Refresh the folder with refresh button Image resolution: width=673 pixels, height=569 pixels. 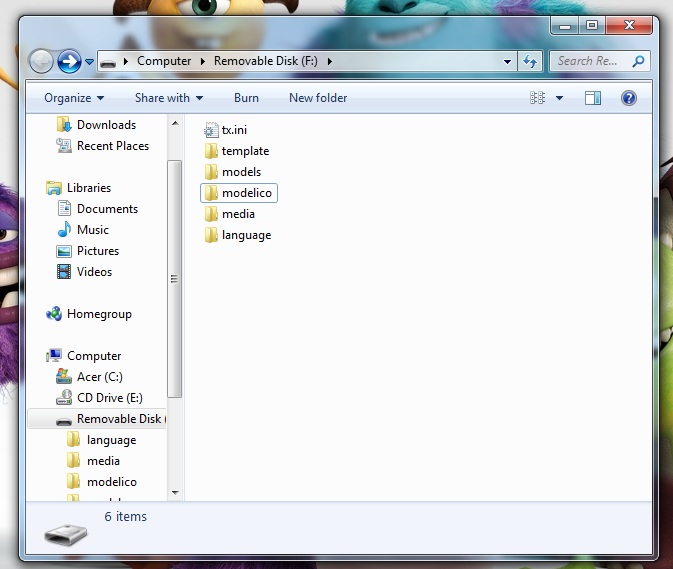click(x=530, y=61)
